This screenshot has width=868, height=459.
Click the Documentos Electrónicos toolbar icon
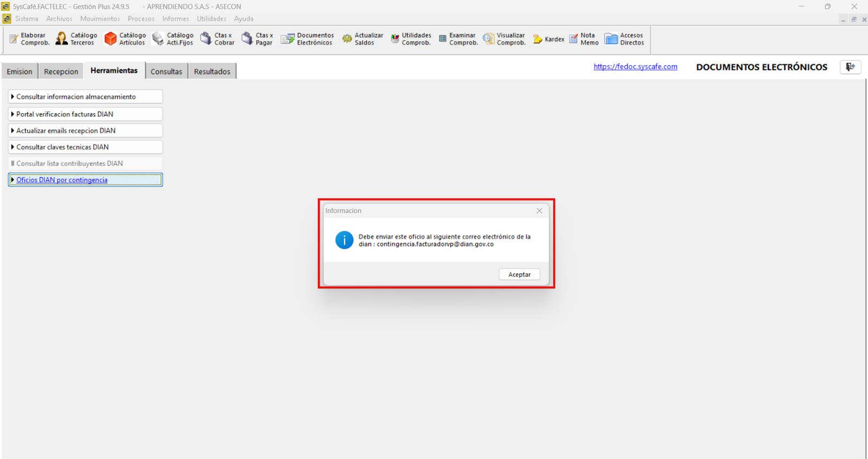(x=288, y=39)
